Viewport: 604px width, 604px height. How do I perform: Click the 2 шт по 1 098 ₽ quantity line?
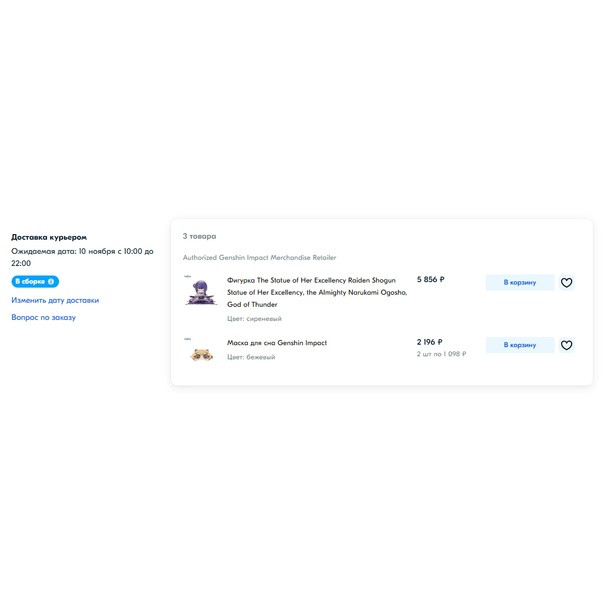441,354
